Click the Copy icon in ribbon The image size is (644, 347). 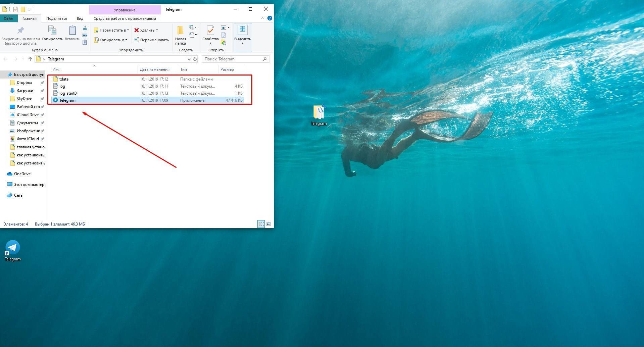tap(52, 31)
